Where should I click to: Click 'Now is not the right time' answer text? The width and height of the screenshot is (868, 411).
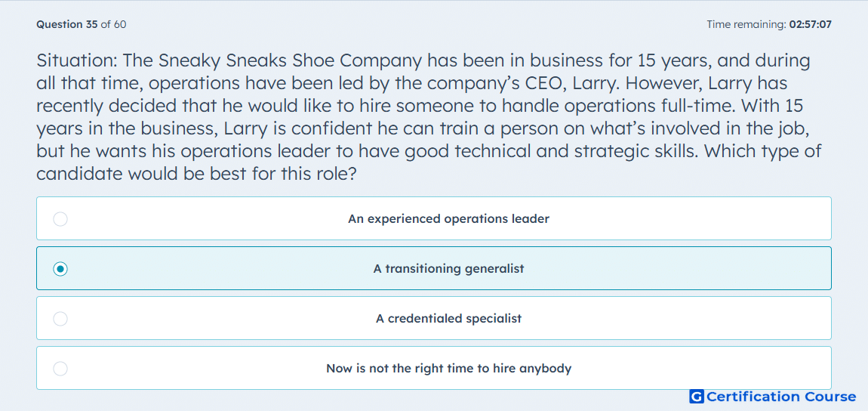[x=448, y=369]
